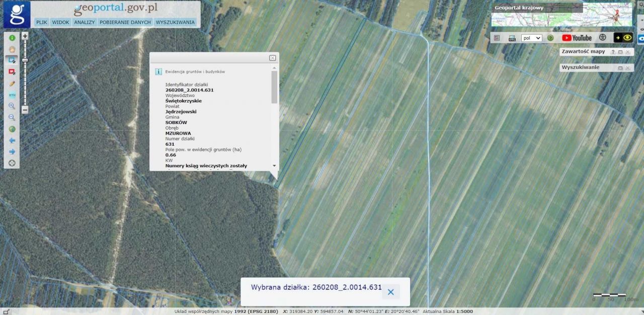
Task: Click the scroll-up arrow in info popup
Action: [x=274, y=68]
